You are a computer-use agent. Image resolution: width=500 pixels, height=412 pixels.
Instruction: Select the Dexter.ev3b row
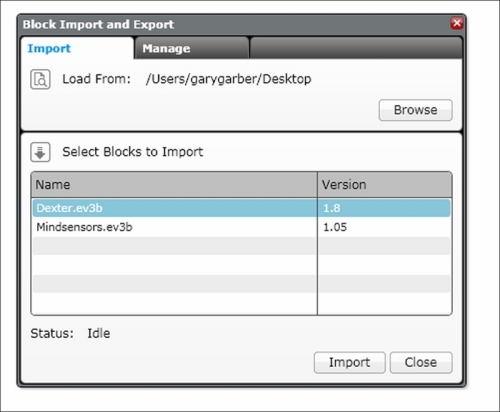click(x=241, y=208)
